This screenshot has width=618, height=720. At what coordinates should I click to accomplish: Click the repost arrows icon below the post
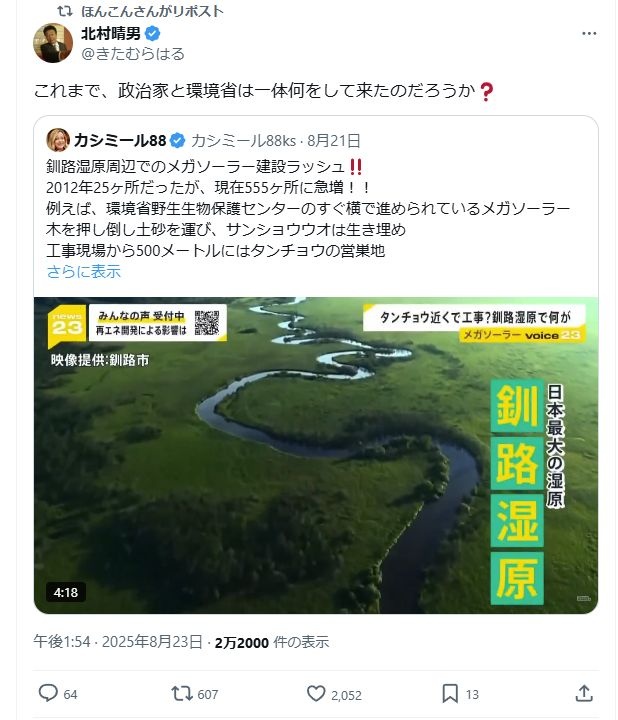pos(182,693)
